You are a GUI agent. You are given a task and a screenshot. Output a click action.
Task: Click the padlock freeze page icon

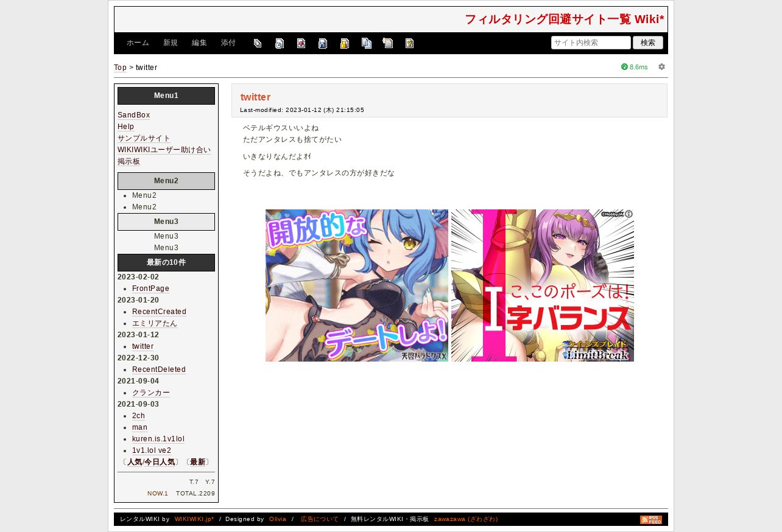(345, 43)
